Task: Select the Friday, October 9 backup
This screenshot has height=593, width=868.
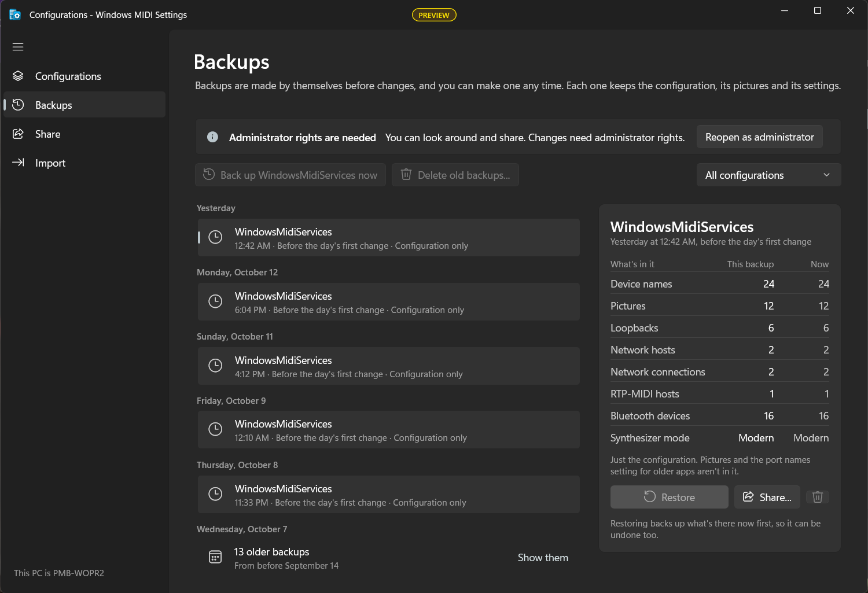Action: coord(389,430)
